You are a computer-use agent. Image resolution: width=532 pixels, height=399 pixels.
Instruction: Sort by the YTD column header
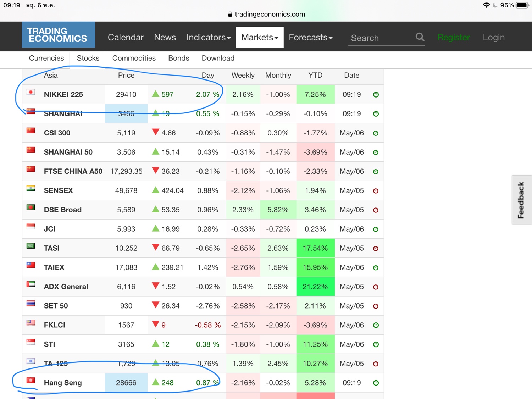315,75
